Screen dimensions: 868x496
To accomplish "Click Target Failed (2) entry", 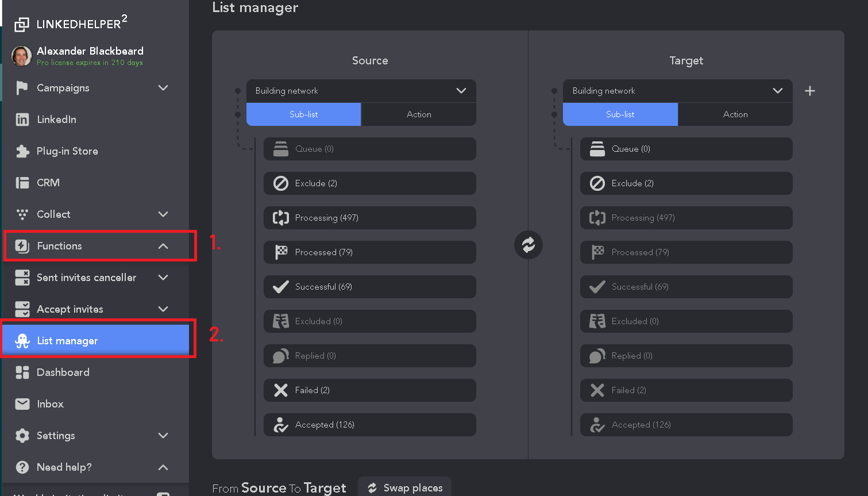I will 686,390.
